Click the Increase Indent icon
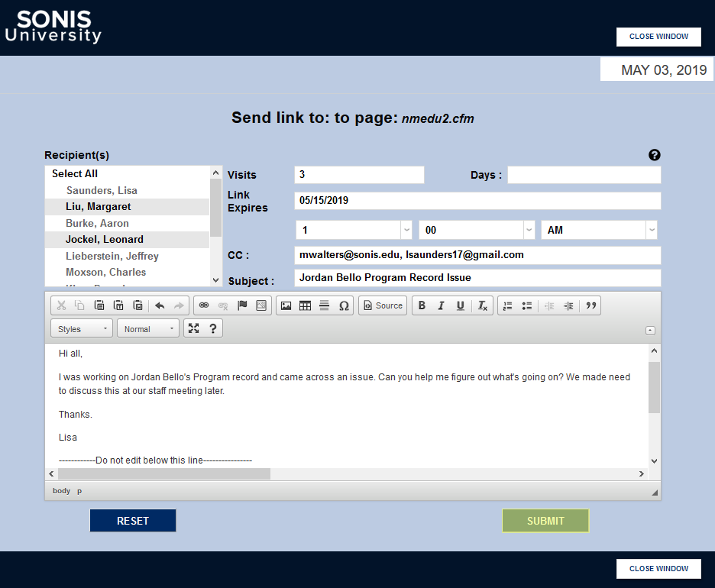Image resolution: width=715 pixels, height=588 pixels. coord(568,305)
